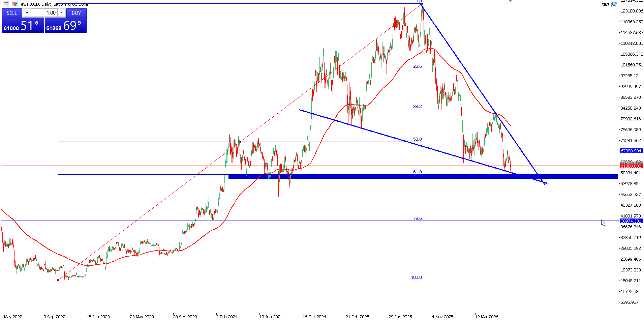
Task: Click the 'test' account label
Action: tap(606, 4)
